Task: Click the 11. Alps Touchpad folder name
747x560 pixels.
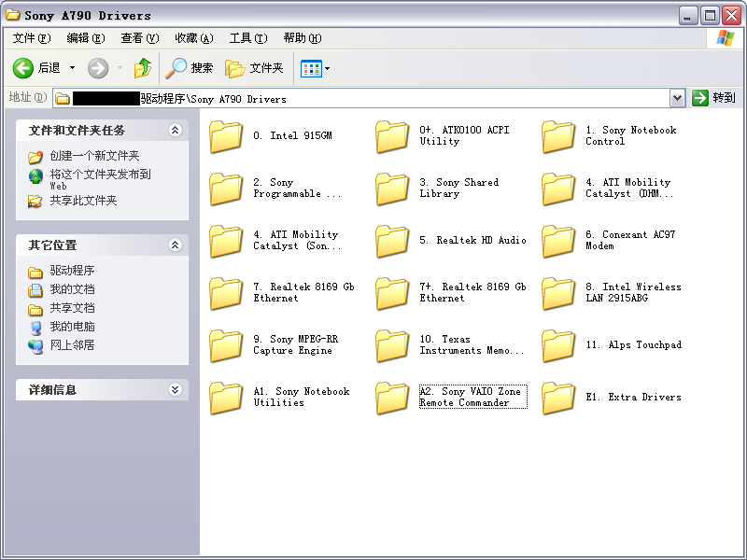Action: coord(634,344)
